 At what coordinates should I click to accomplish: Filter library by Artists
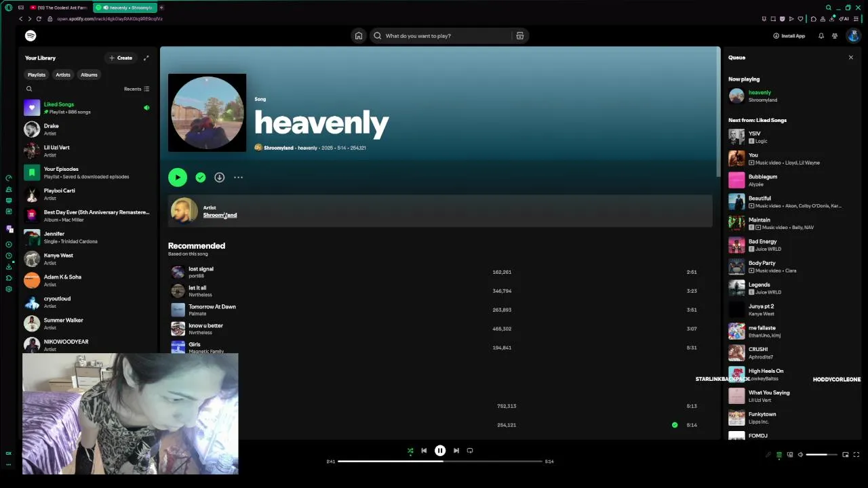pos(63,75)
